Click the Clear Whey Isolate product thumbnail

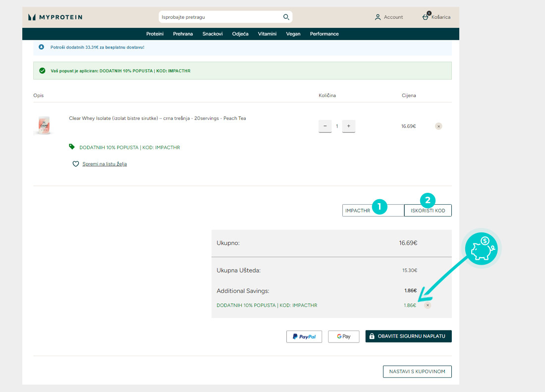(x=44, y=125)
